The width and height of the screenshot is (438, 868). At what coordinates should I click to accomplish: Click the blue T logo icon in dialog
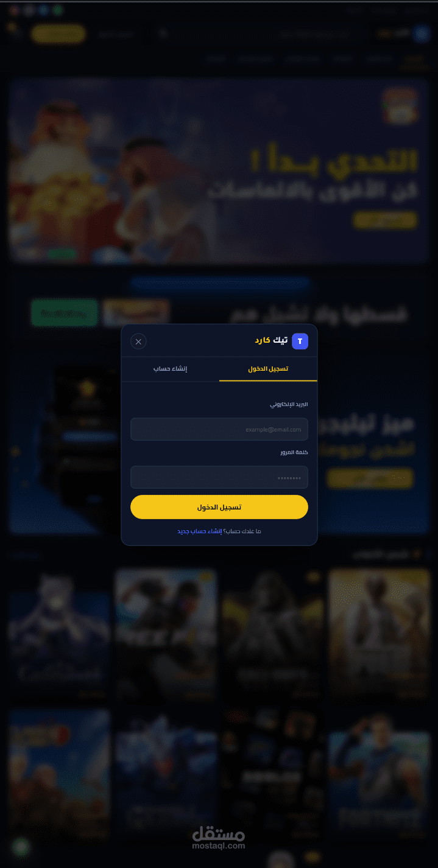point(300,341)
